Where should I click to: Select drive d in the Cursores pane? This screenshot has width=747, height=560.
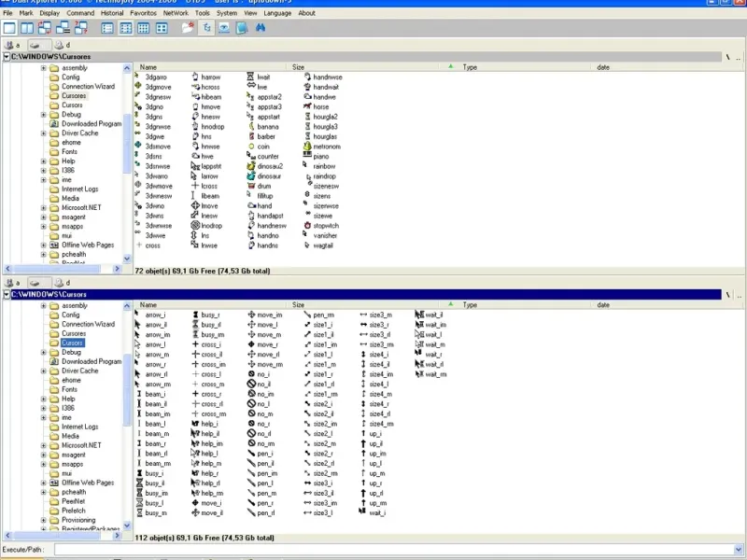point(63,45)
